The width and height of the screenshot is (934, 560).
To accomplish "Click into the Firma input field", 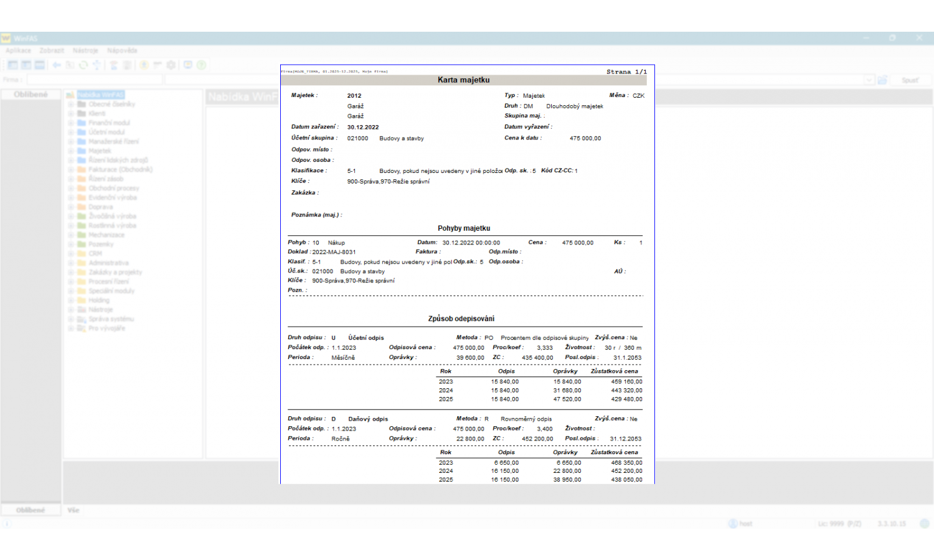I will tap(94, 80).
